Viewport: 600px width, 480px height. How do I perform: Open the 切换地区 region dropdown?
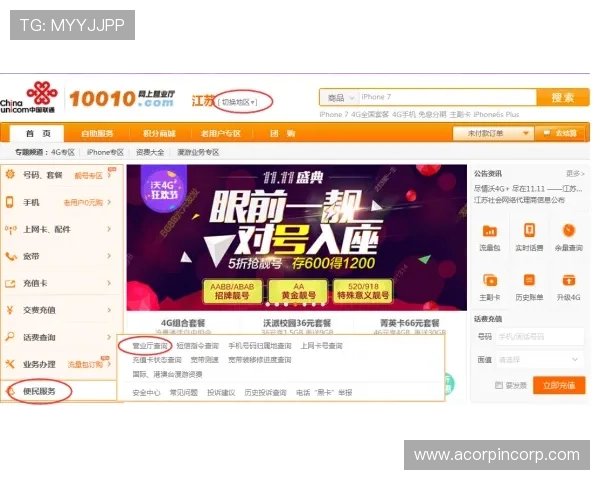pos(238,102)
